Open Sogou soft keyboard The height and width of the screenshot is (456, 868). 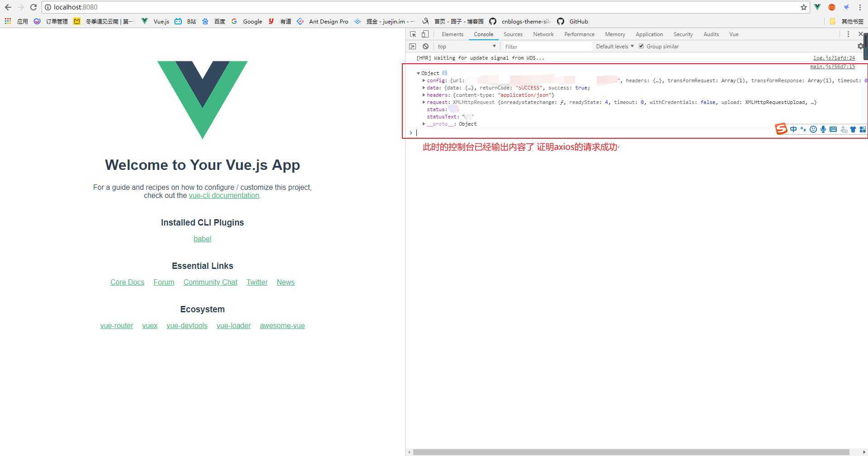click(833, 129)
